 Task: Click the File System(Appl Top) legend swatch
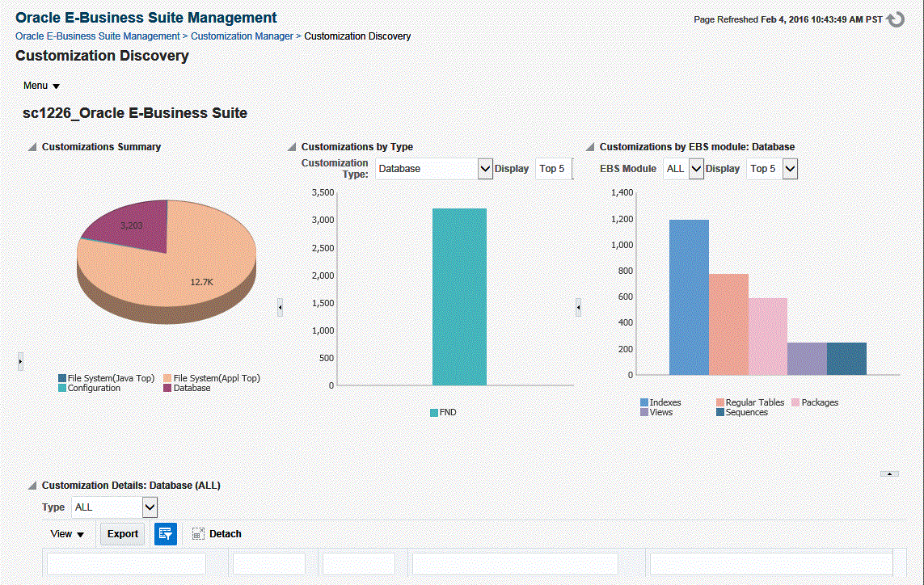tap(167, 378)
